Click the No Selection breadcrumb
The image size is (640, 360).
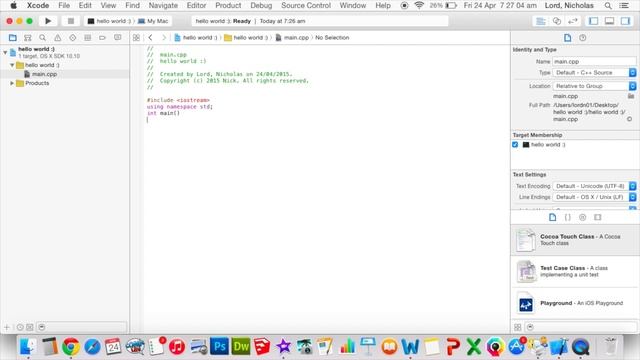(x=332, y=38)
